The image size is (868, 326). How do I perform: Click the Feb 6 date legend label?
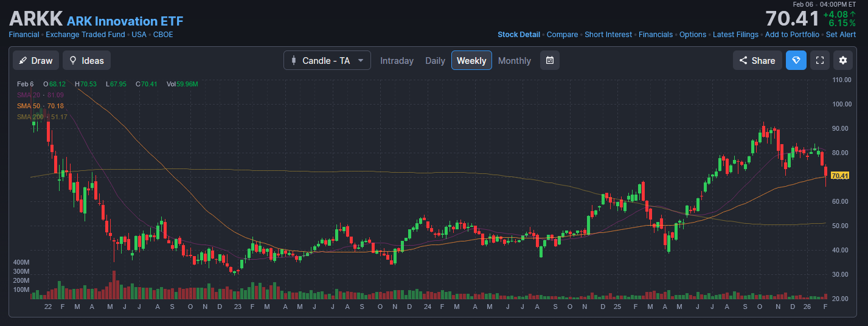[25, 84]
